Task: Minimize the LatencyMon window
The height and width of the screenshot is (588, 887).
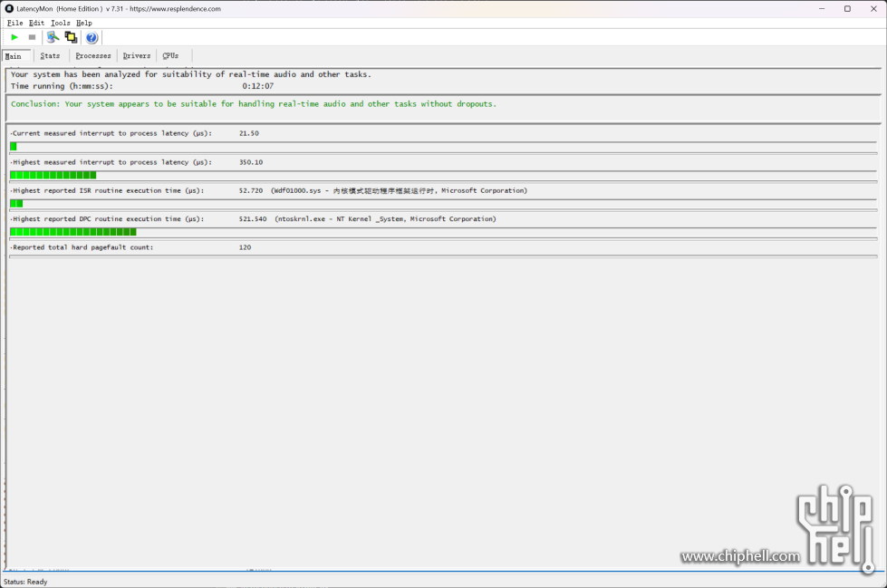Action: [822, 8]
